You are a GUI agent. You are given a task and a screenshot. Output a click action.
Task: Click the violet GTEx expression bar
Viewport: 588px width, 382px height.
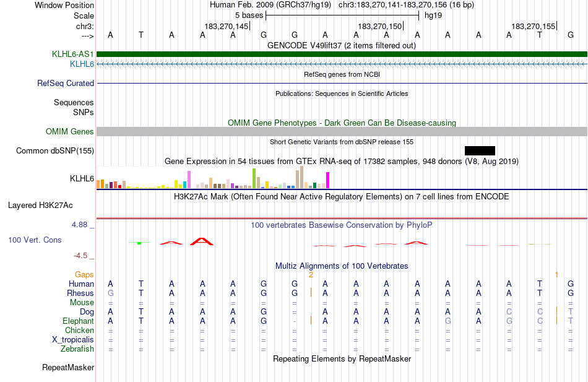pos(189,180)
